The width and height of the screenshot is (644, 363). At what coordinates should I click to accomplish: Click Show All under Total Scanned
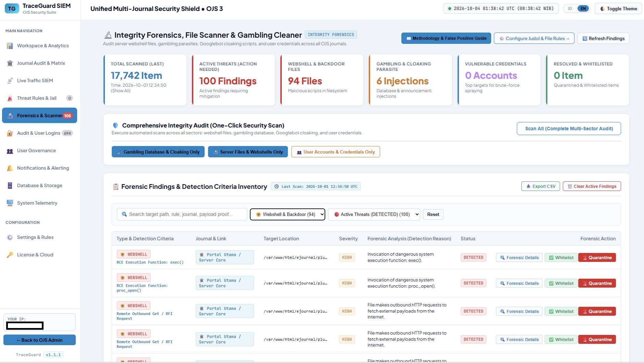120,91
